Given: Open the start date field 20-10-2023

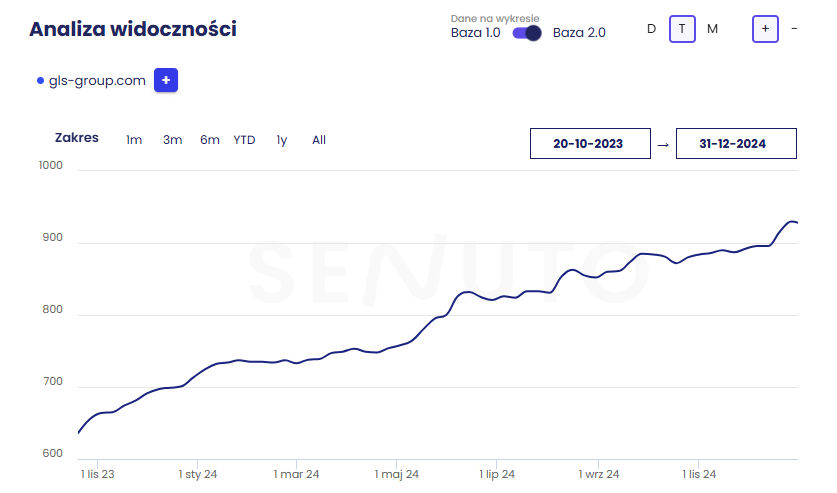Looking at the screenshot, I should click(x=589, y=144).
